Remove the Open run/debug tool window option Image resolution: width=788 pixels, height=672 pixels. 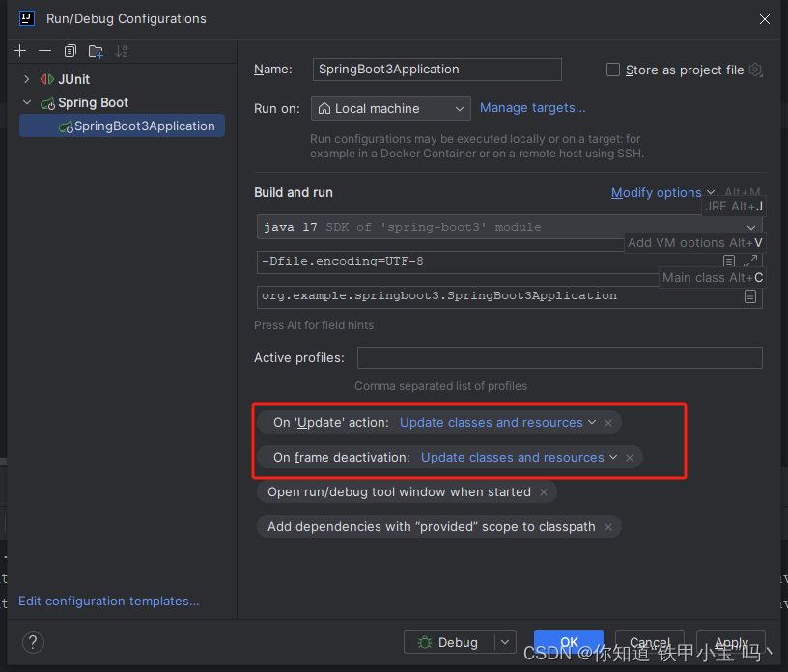coord(544,492)
